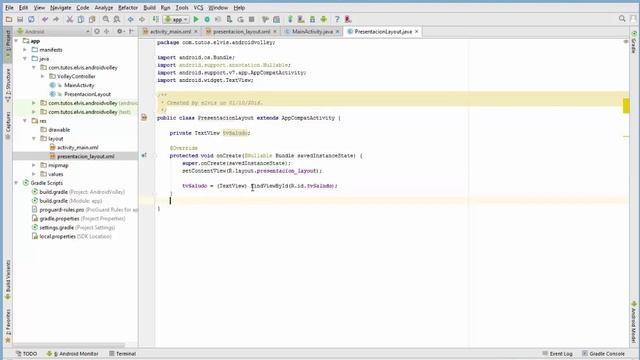Image resolution: width=640 pixels, height=360 pixels.
Task: Click the Save All toolbar icon
Action: (20, 19)
